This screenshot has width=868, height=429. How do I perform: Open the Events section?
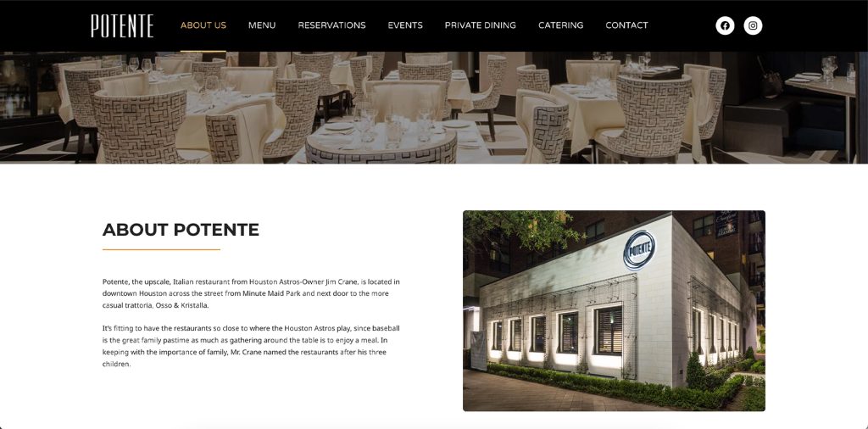click(x=405, y=25)
